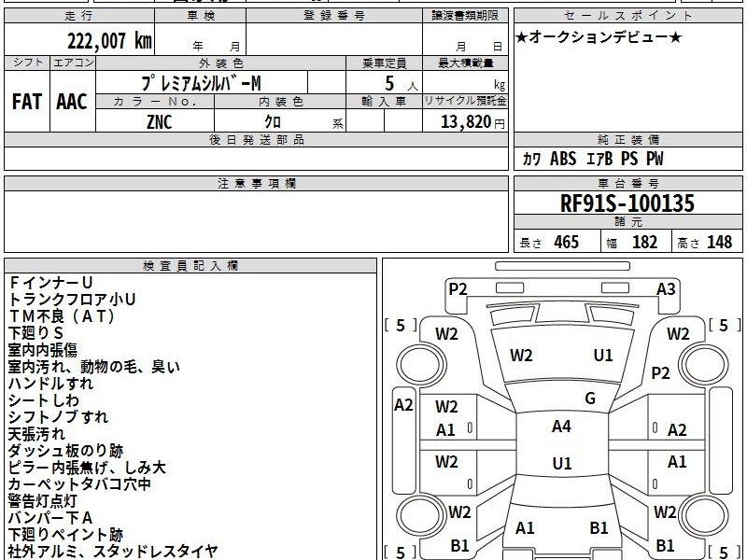This screenshot has width=747, height=560.
Task: Click note 室内汚れ、動物の毛、臭い
Action: point(94,366)
